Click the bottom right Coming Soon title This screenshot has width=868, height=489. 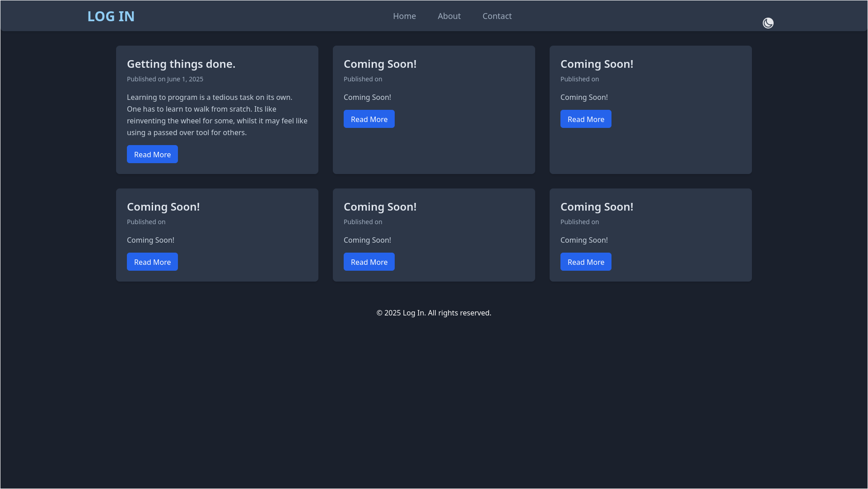(x=597, y=207)
